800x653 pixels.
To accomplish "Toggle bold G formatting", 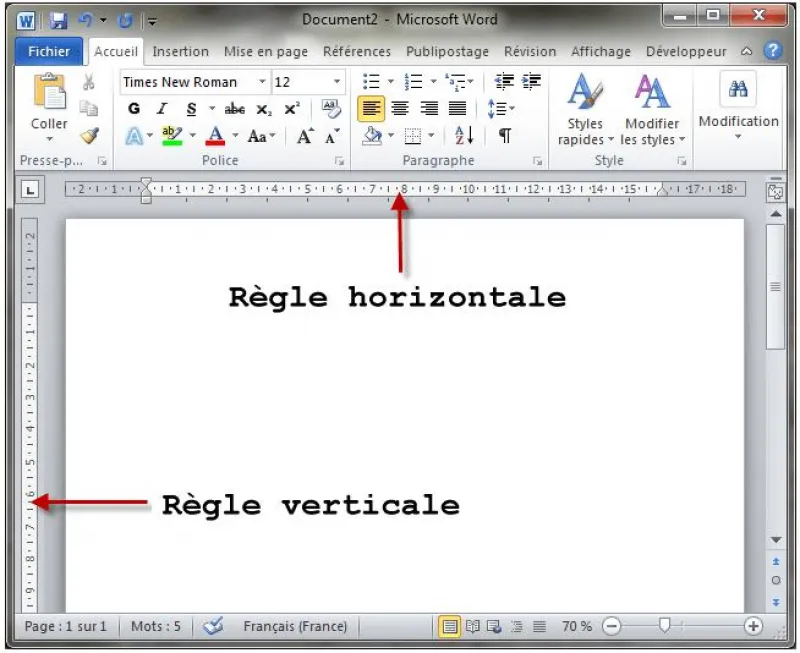I will coord(134,108).
